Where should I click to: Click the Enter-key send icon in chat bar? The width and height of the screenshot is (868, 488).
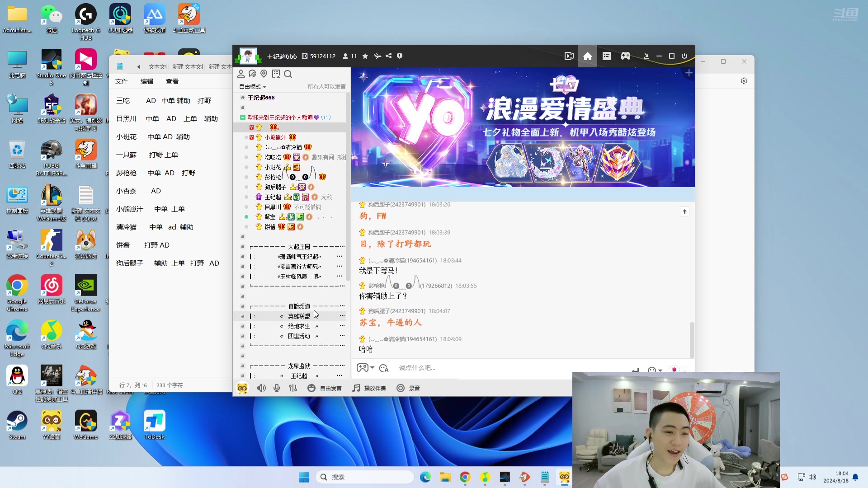point(636,370)
